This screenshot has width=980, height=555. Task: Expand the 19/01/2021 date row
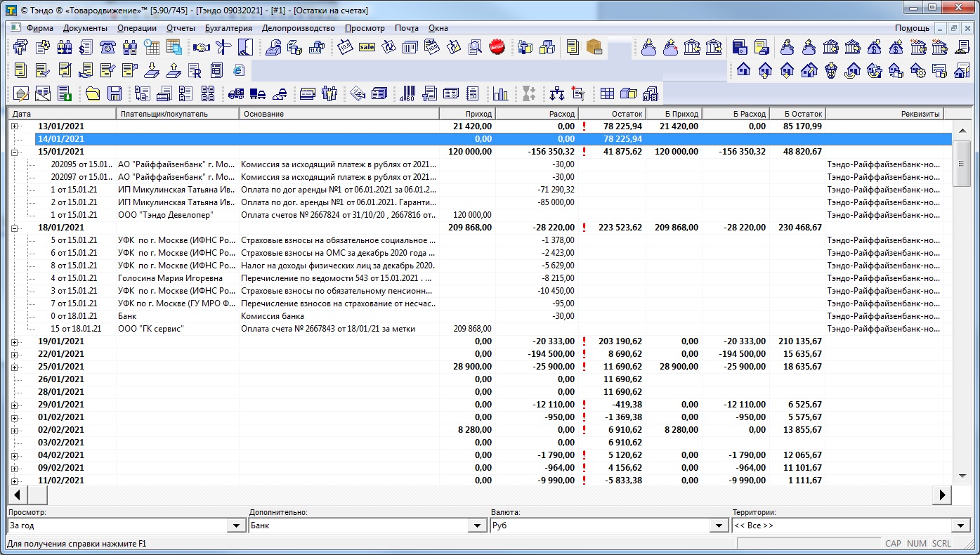point(15,341)
